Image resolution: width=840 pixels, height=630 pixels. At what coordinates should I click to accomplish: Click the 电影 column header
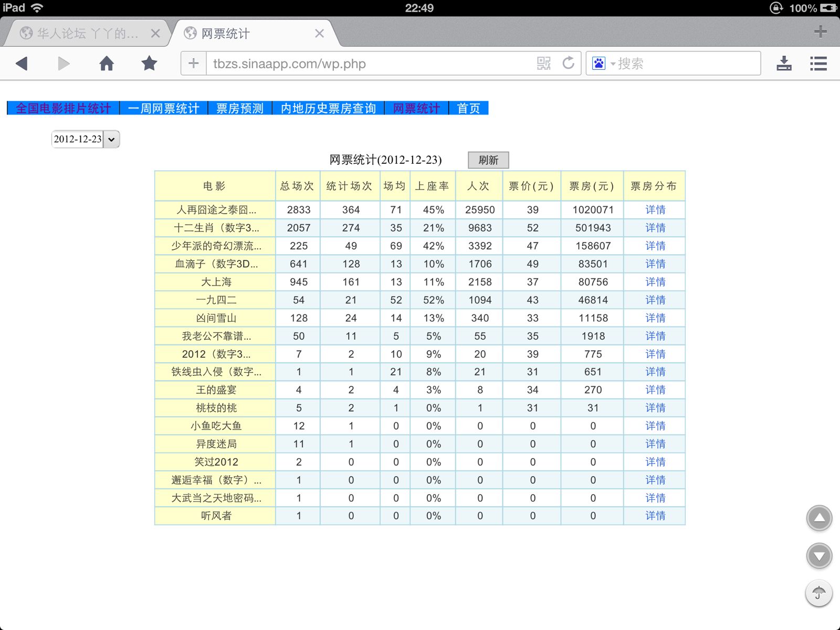[x=215, y=186]
